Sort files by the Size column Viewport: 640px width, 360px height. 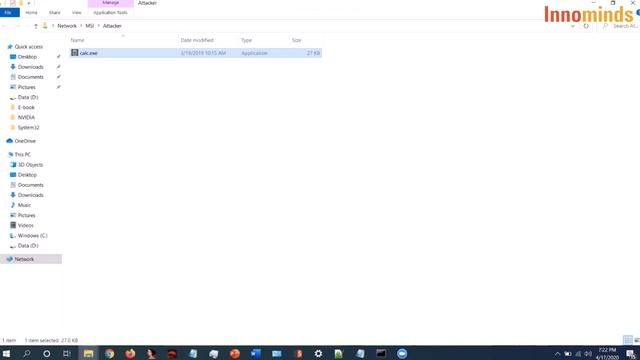296,40
